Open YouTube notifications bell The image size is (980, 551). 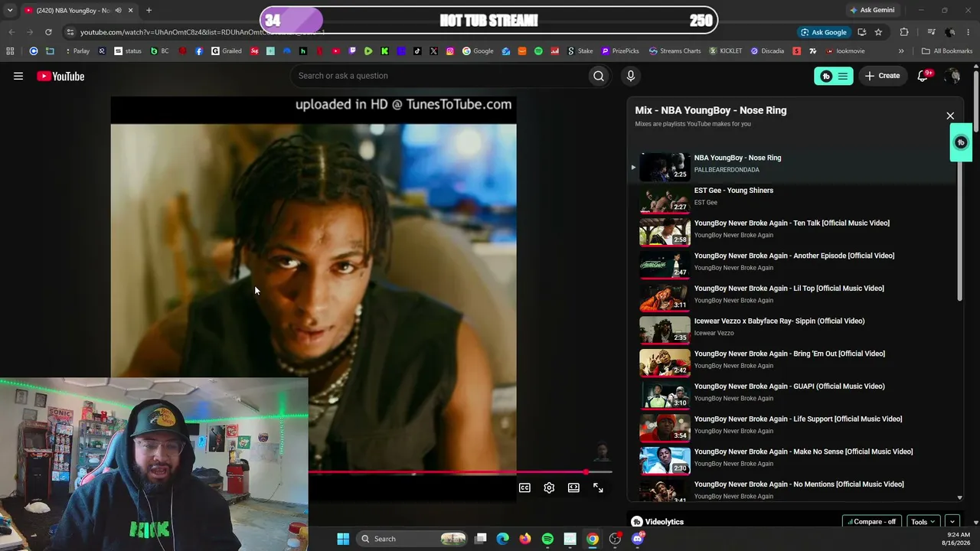click(x=923, y=76)
